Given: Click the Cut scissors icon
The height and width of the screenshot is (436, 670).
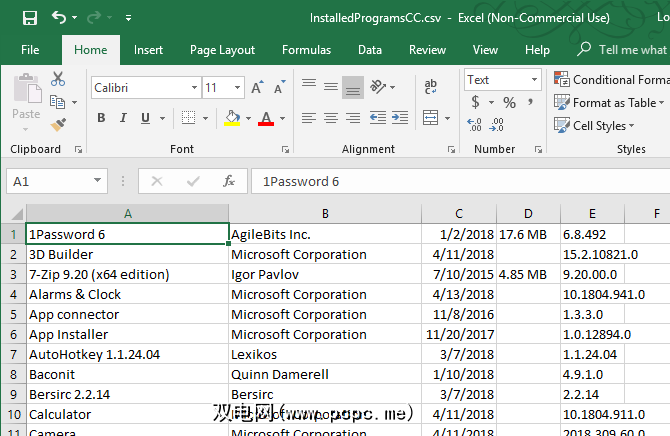Looking at the screenshot, I should [x=58, y=79].
